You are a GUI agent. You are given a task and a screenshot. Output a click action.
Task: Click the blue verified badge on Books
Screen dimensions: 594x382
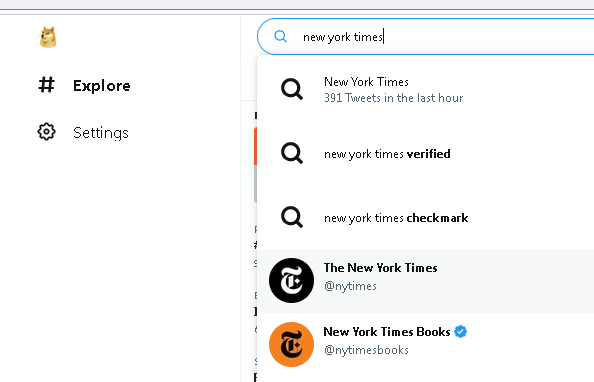pyautogui.click(x=461, y=332)
